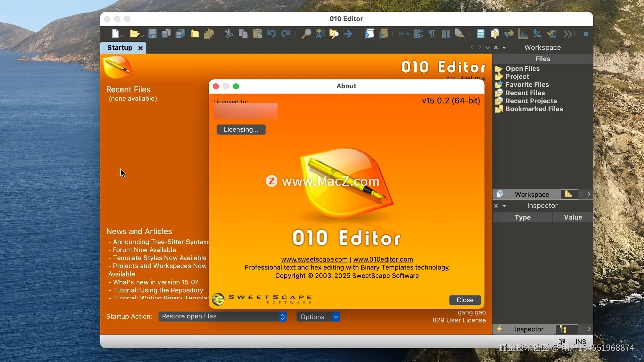Open Find with magnifying glass icon
644x362 pixels.
pyautogui.click(x=306, y=34)
